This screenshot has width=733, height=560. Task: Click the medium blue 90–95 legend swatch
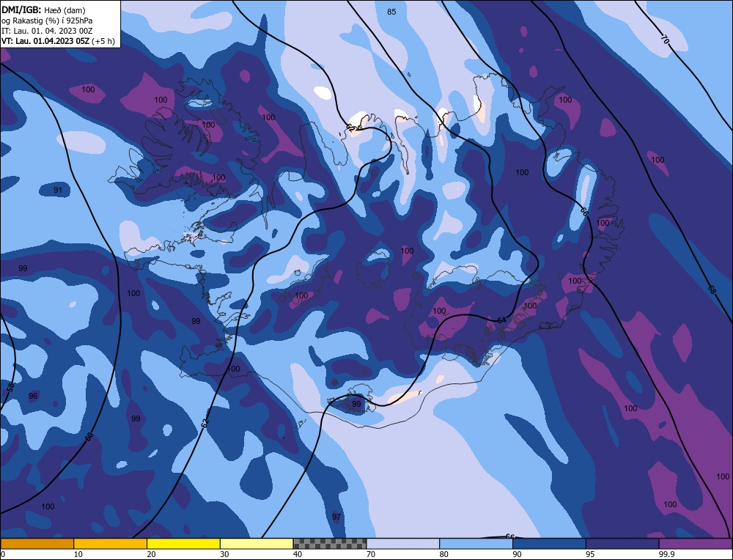(549, 544)
